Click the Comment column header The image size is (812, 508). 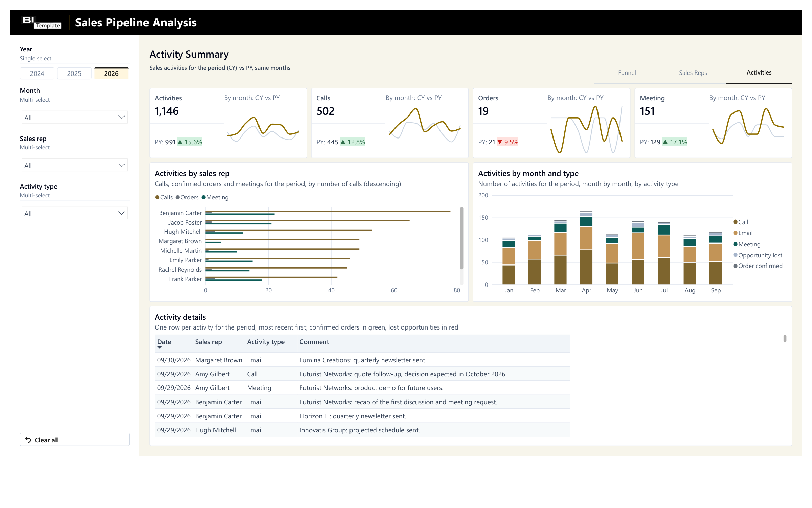(x=314, y=342)
